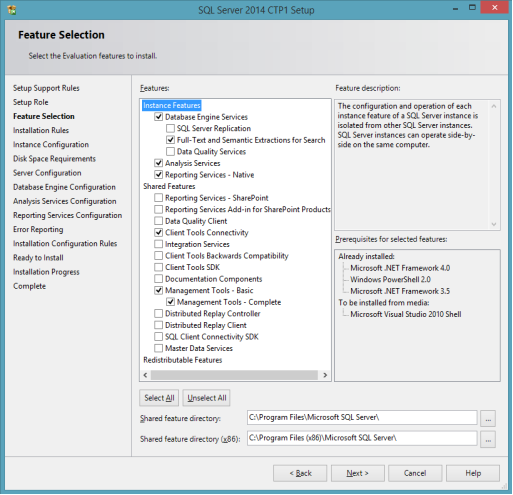Click the features list horizontal scrollbar thumb
The image size is (513, 495).
coord(234,375)
